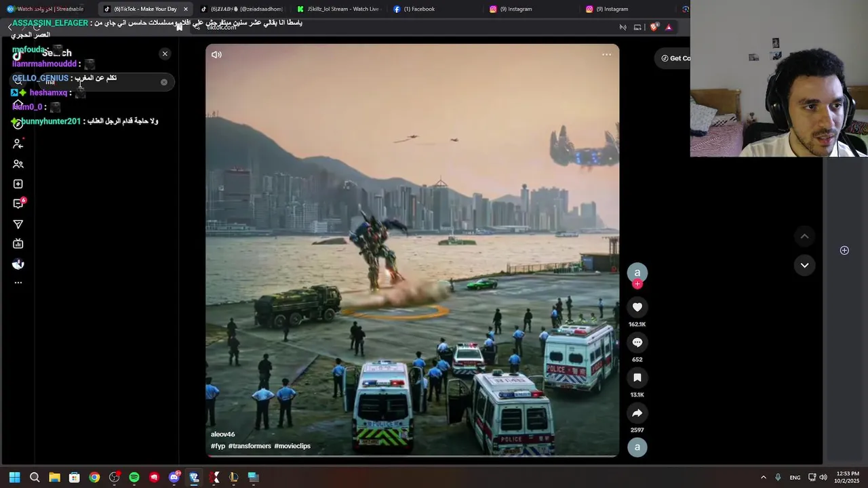Click the Brave Rewards triangle icon
The height and width of the screenshot is (488, 868).
click(x=669, y=27)
